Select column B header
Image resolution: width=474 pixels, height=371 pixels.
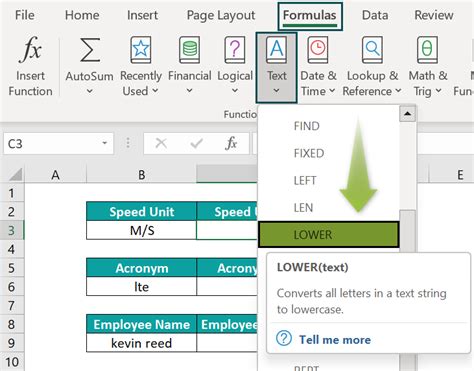coord(141,175)
